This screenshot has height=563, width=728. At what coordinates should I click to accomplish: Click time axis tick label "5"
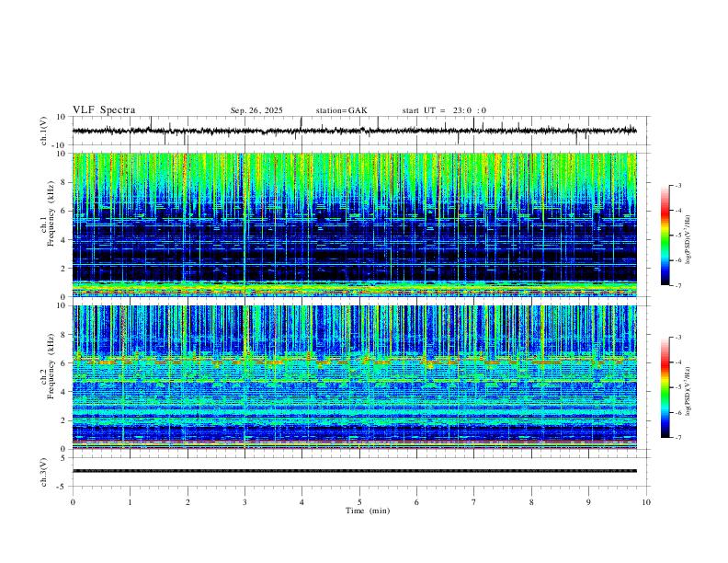tap(359, 502)
